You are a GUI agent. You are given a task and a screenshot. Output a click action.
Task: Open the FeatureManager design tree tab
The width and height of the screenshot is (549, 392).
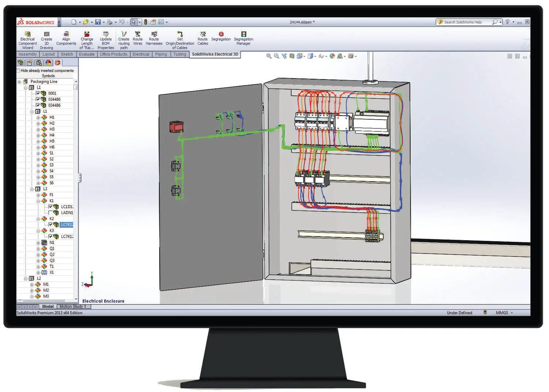pos(21,63)
